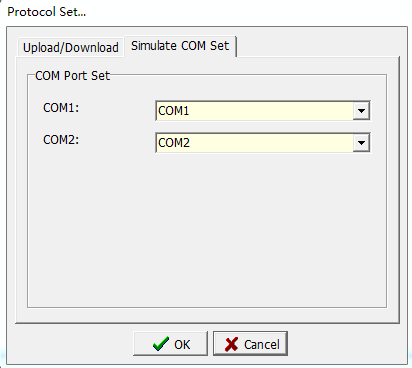Click the text "COM2" inside the second combo box
Viewport: 412px width, 368px height.
click(x=174, y=143)
